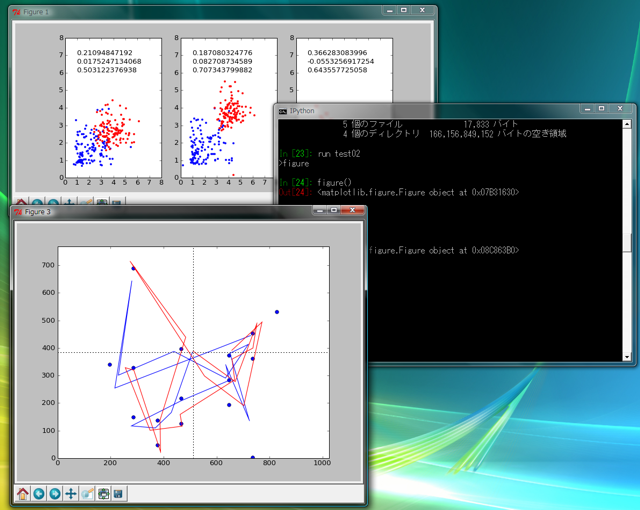Image resolution: width=640 pixels, height=510 pixels.
Task: Click the IPython scrollbar up arrow
Action: (x=627, y=124)
